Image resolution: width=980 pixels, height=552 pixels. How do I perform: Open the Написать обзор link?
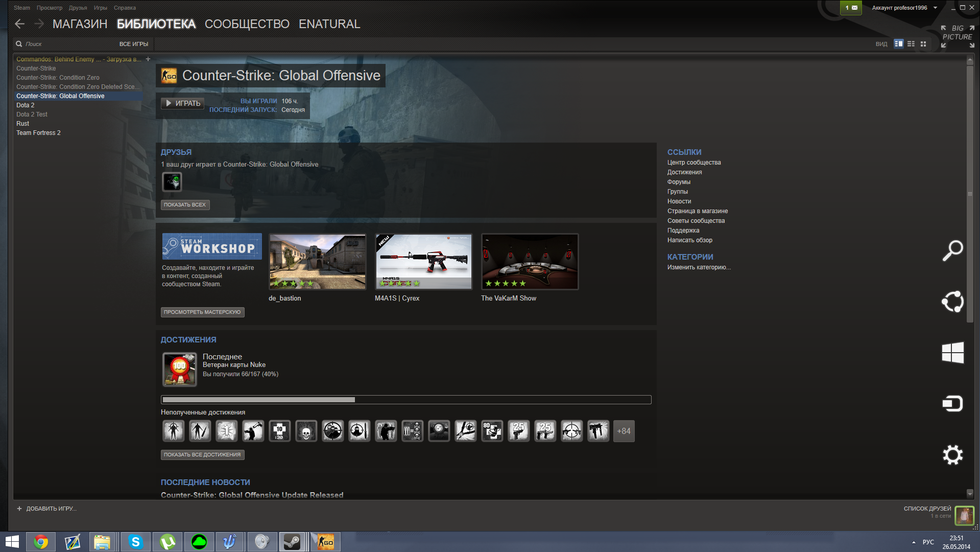[689, 240]
